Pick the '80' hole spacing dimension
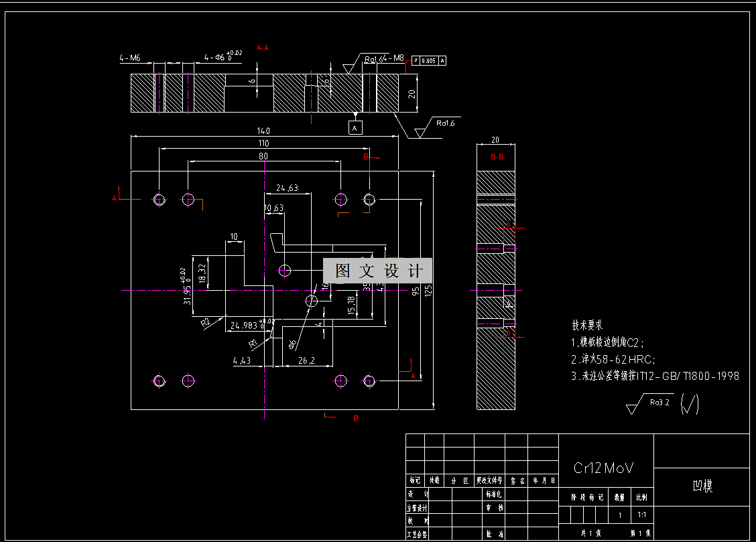This screenshot has height=542, width=756. (x=263, y=156)
